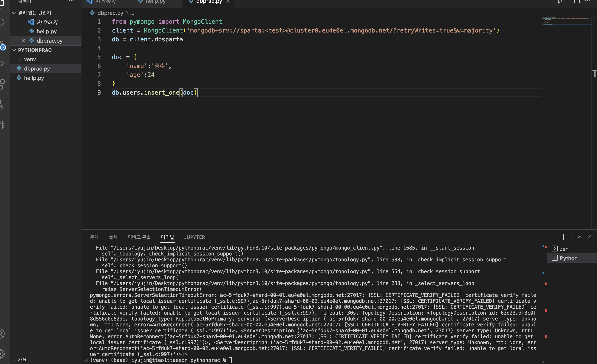The height and width of the screenshot is (364, 597).
Task: Open the 디버그 콘솔 panel tab
Action: coord(139,237)
